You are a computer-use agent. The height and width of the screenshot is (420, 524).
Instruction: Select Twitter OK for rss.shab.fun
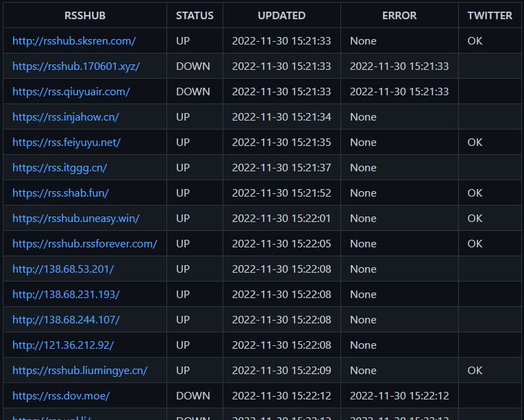tap(475, 193)
